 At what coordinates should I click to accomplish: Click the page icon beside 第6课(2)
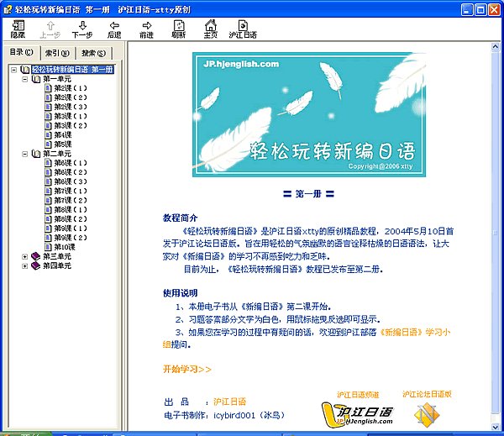48,172
